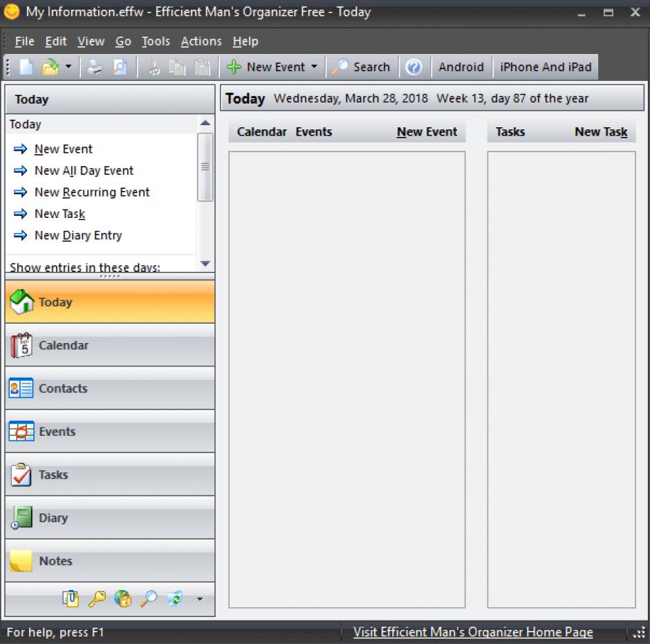Click the Print Preview toolbar icon

coord(120,67)
